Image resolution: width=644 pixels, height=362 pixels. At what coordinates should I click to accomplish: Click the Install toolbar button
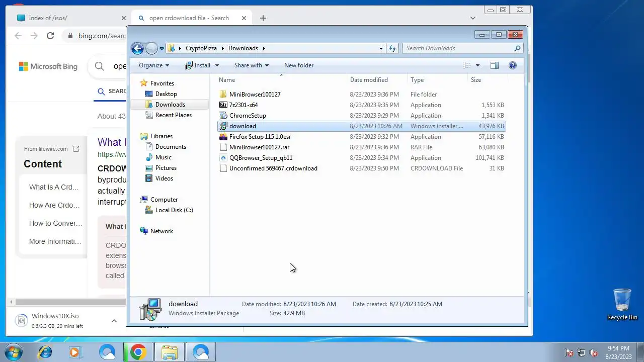coord(198,65)
